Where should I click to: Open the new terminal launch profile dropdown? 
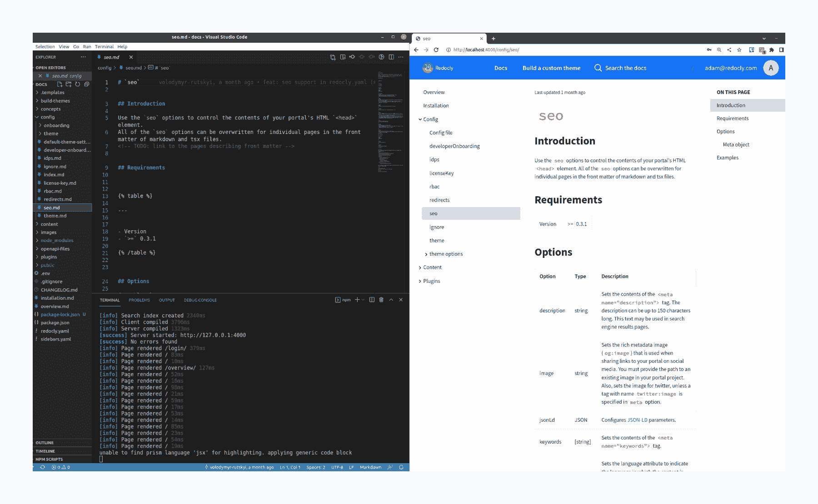(x=363, y=300)
